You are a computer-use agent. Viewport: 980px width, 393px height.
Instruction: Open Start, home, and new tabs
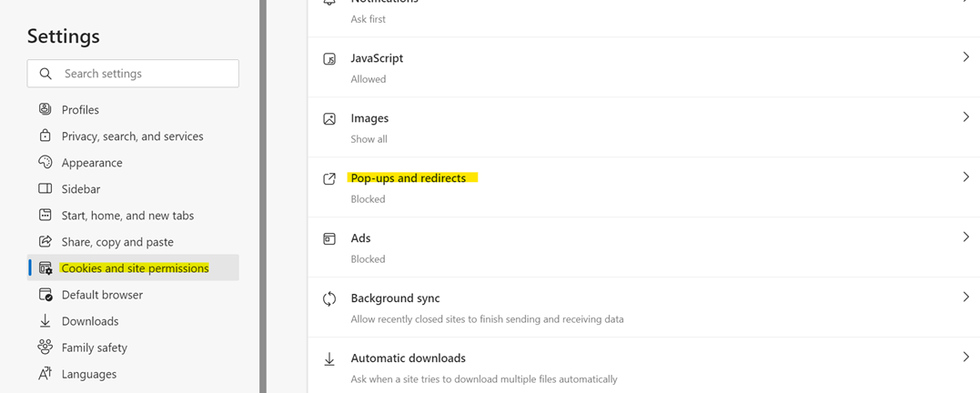(x=127, y=216)
